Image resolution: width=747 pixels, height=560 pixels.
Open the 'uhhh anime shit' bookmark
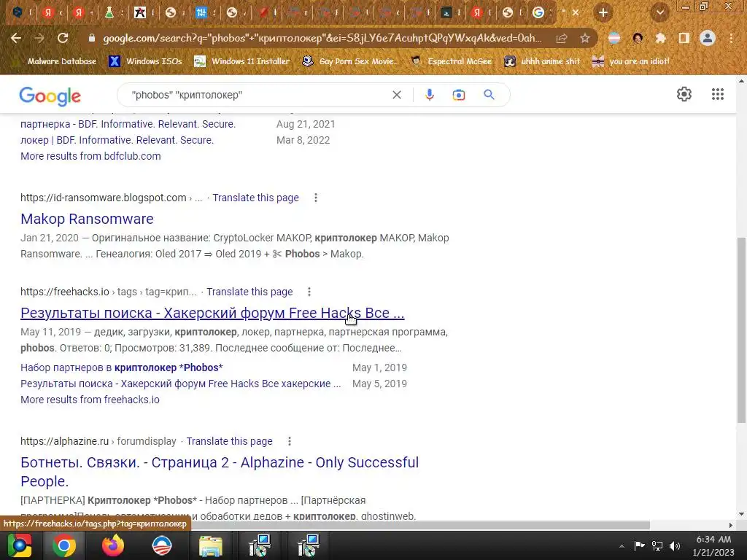pyautogui.click(x=542, y=61)
